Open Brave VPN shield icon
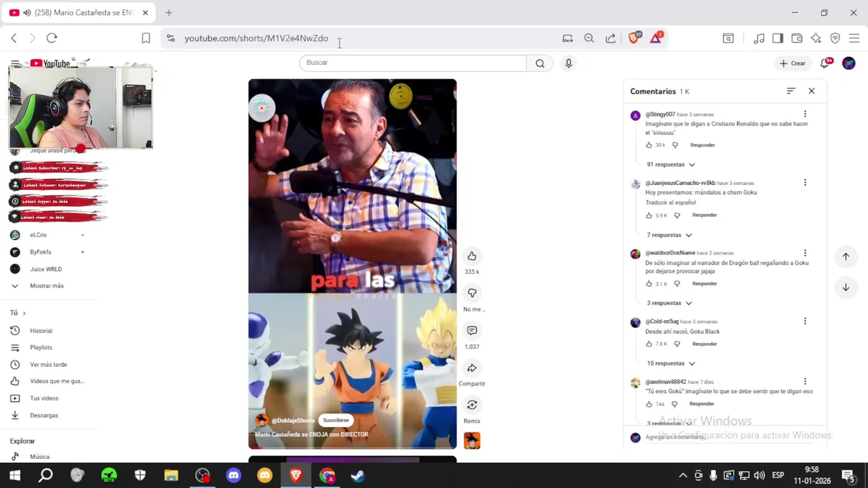This screenshot has height=488, width=868. pyautogui.click(x=835, y=39)
